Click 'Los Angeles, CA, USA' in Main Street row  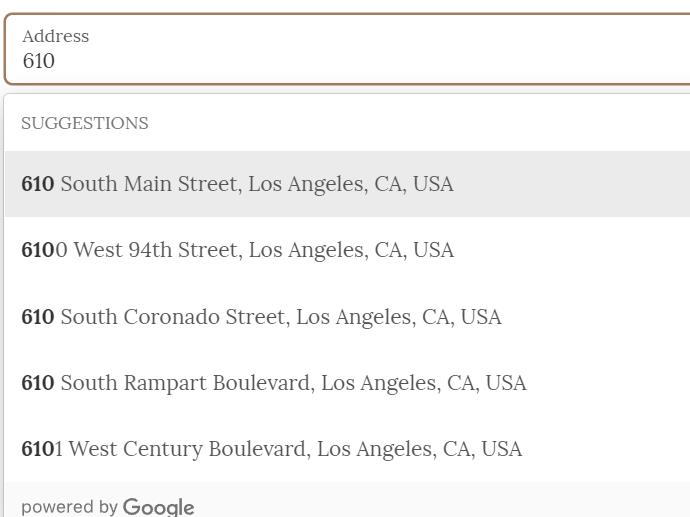(x=351, y=184)
